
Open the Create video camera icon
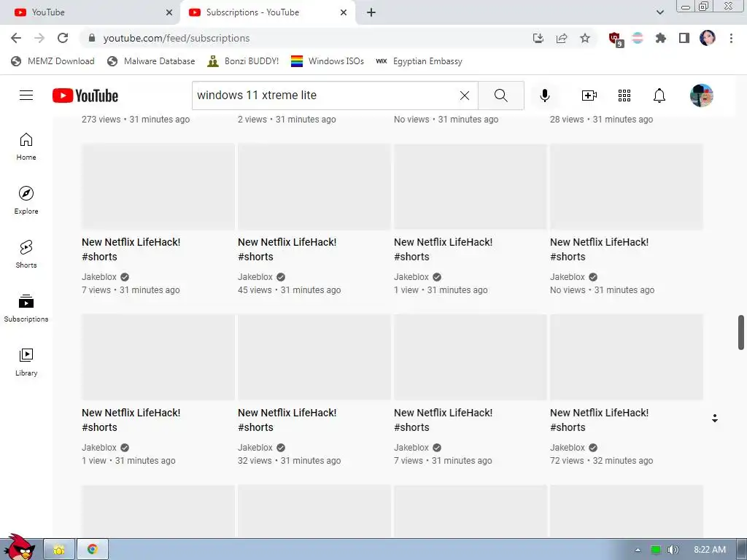[589, 96]
